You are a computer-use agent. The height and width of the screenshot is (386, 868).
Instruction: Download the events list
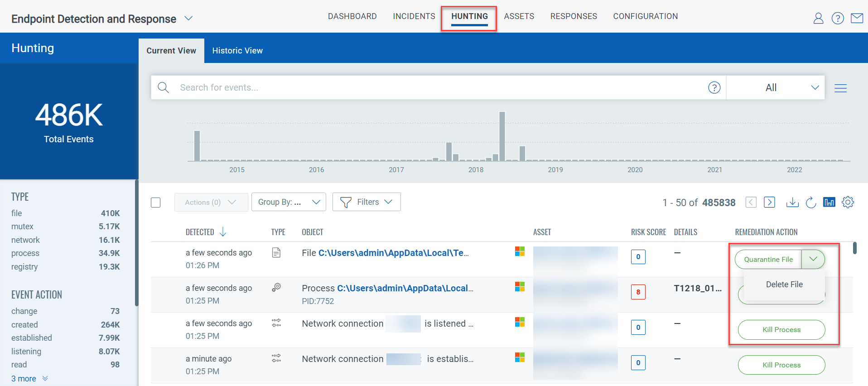[x=792, y=202]
